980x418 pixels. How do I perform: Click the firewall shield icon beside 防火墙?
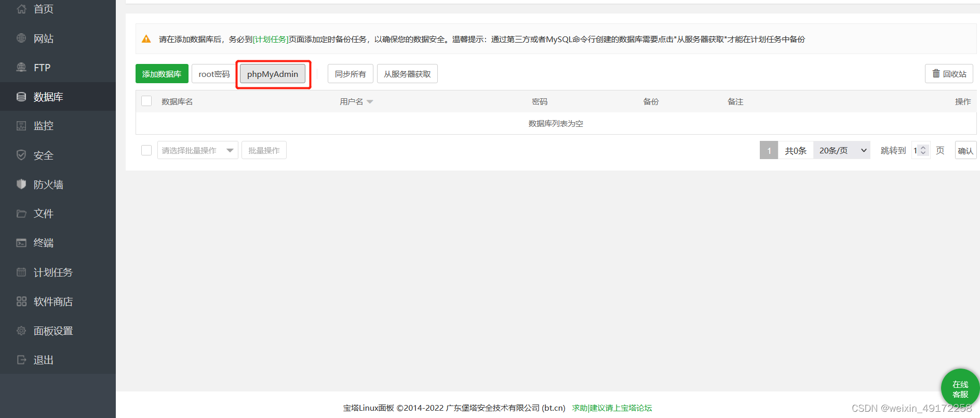point(21,184)
